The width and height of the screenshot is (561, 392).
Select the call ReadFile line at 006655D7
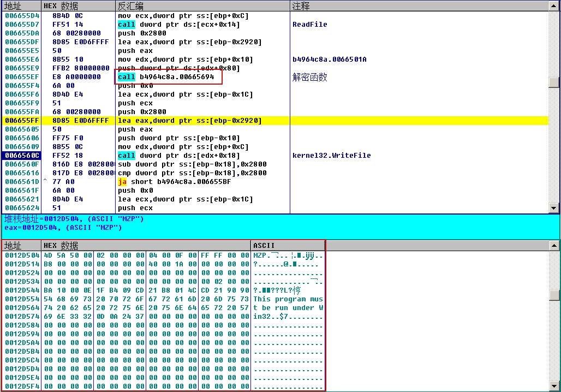275,25
